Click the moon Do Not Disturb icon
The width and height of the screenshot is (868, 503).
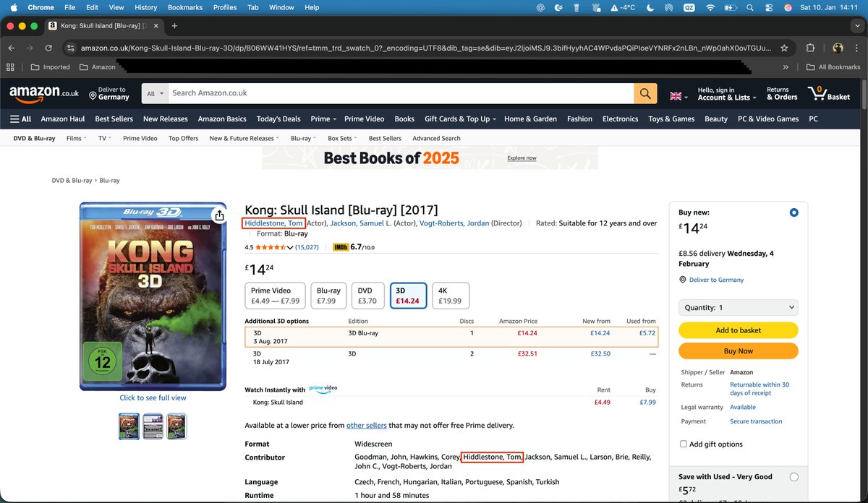point(650,7)
